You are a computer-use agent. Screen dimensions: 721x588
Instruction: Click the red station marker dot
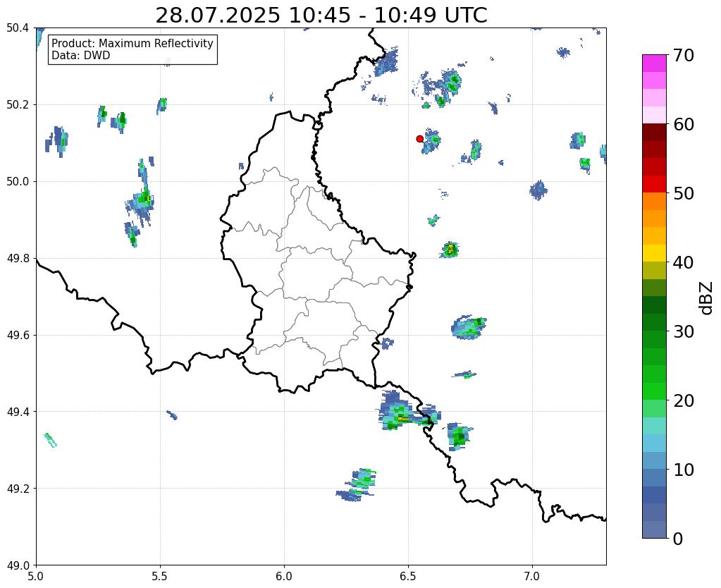[419, 138]
